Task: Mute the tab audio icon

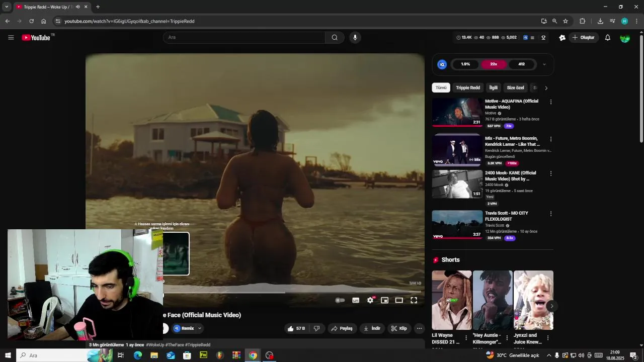Action: point(77,7)
